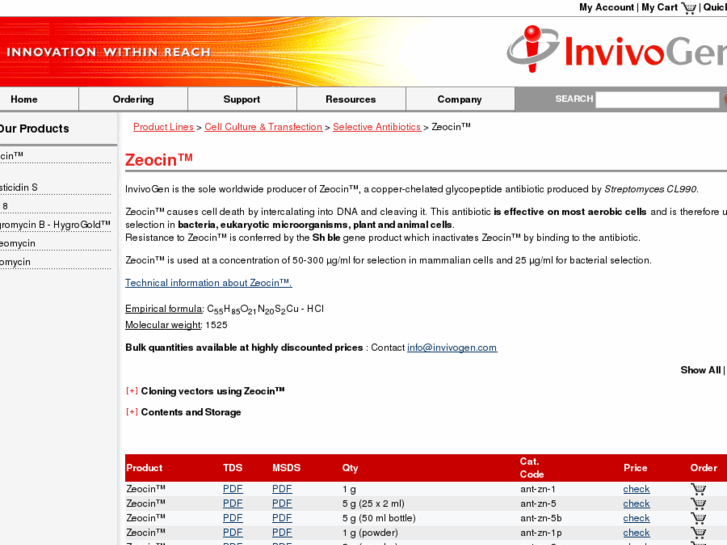Check price for ant-zn-5b
The width and height of the screenshot is (727, 545).
coord(636,518)
